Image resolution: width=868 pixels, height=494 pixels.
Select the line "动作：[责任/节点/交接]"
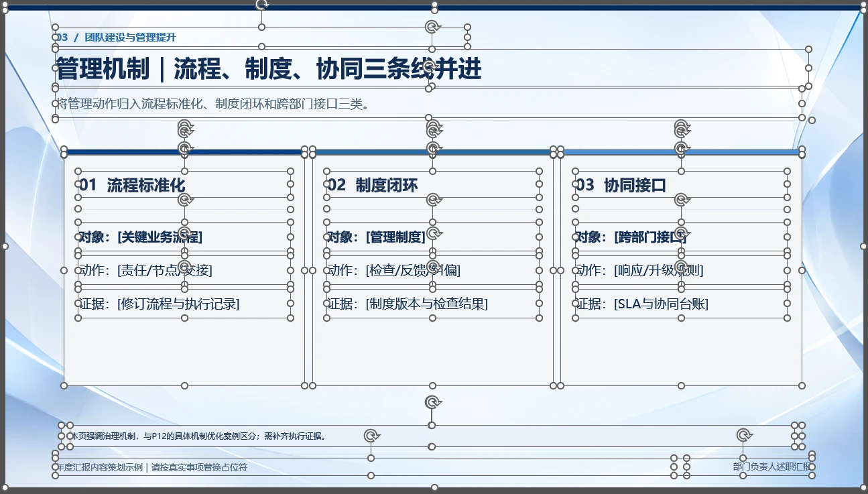(145, 270)
